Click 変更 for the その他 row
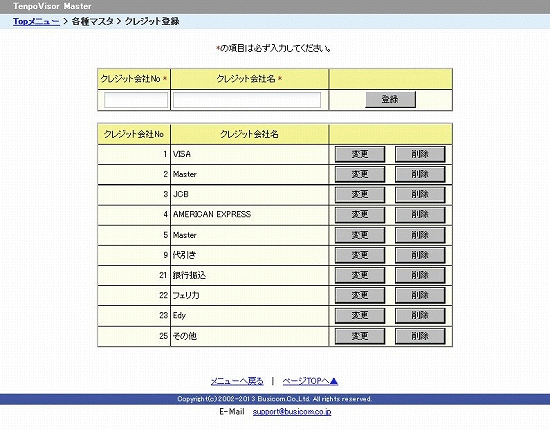550x431 pixels. point(360,336)
